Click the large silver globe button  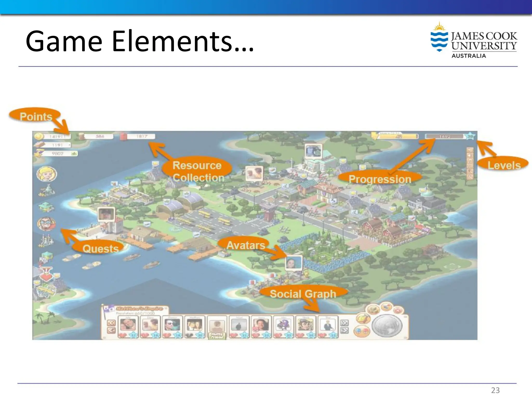387,326
